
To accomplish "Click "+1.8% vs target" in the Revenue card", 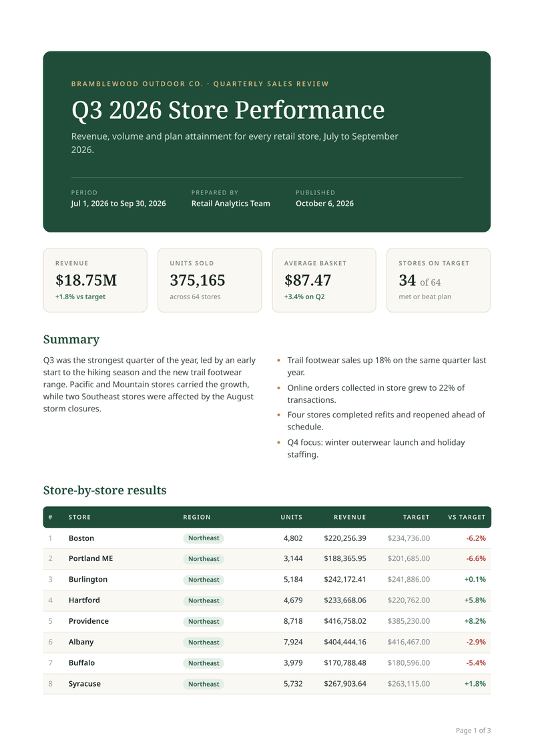I will click(81, 297).
